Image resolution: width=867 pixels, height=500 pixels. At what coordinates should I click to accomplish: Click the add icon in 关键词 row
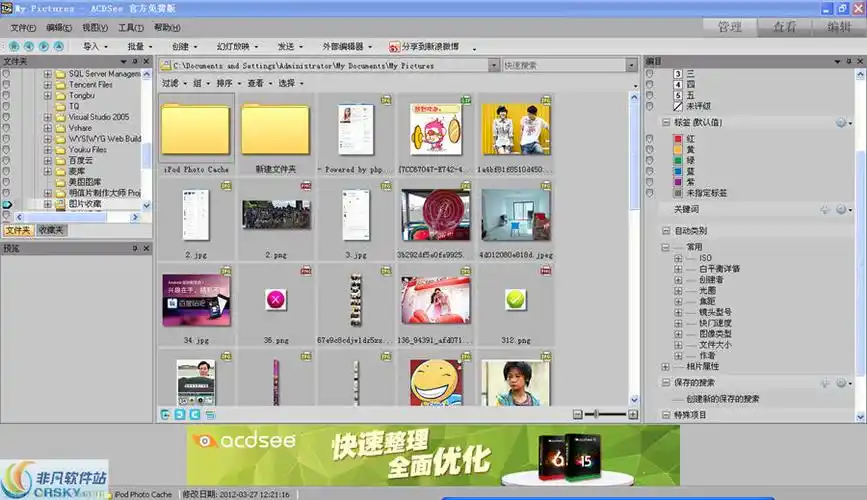[824, 209]
